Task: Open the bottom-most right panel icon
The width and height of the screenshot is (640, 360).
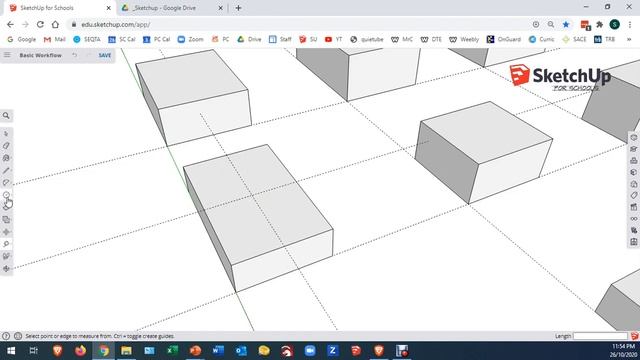Action: (x=633, y=242)
